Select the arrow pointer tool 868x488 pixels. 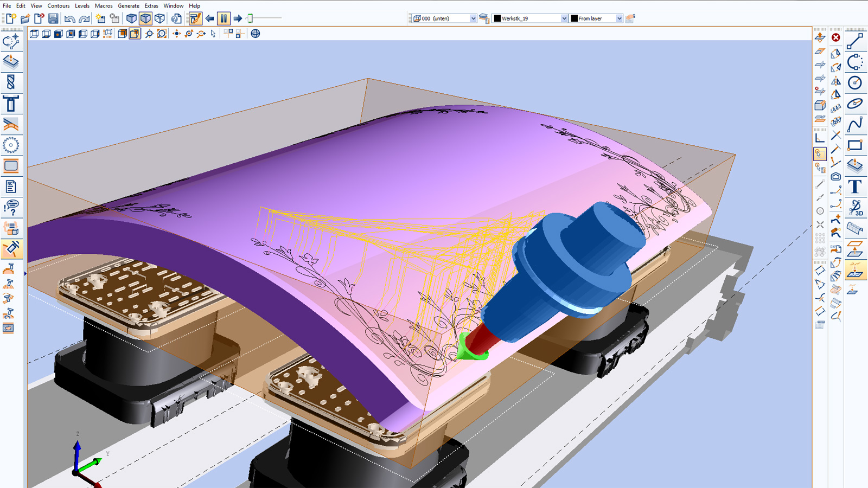214,34
